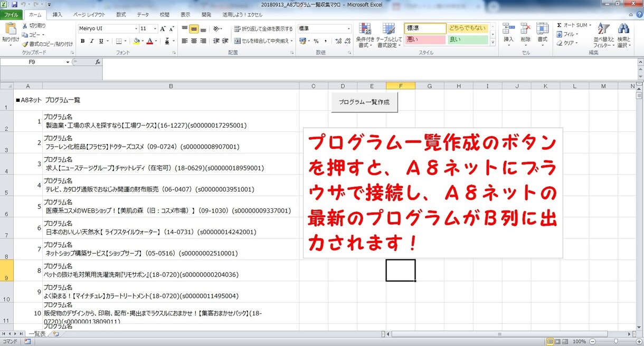The width and height of the screenshot is (644, 346).
Task: Align text right in cell
Action: tap(203, 41)
